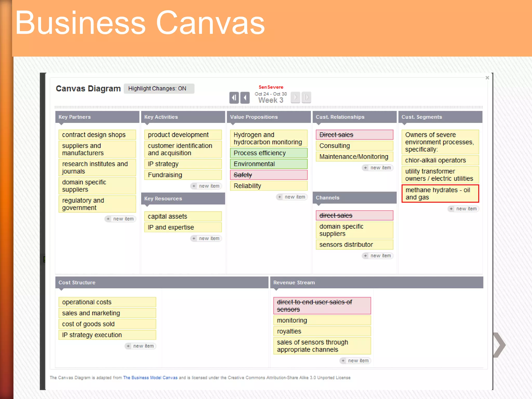Click 'contract design shops' item
Viewport: 532px width, 399px height.
[97, 135]
